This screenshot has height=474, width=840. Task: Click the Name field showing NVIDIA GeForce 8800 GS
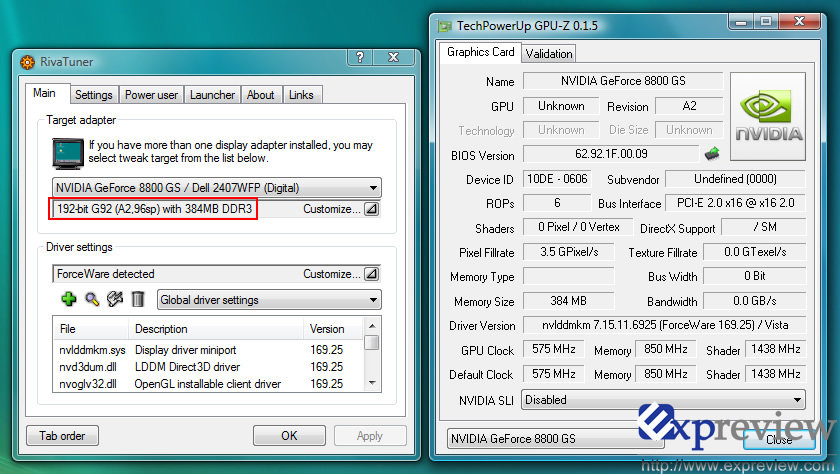623,81
